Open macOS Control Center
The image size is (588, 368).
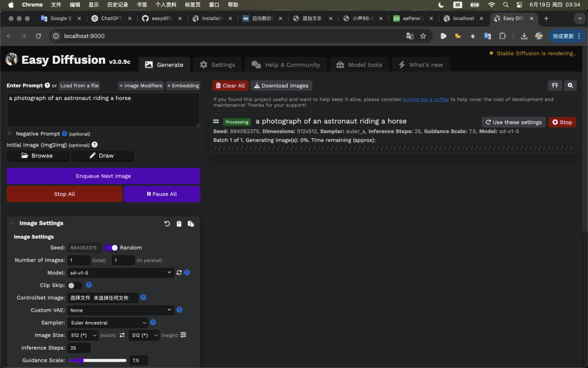pyautogui.click(x=519, y=5)
